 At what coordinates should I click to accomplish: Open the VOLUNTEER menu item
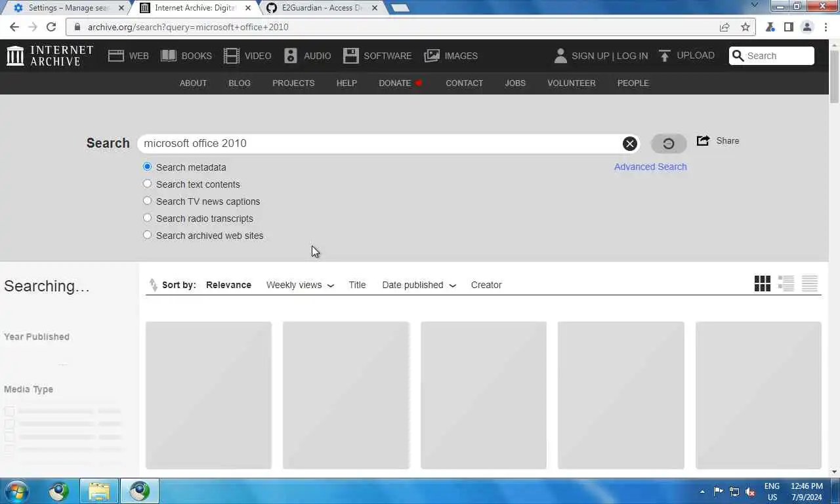pos(572,83)
